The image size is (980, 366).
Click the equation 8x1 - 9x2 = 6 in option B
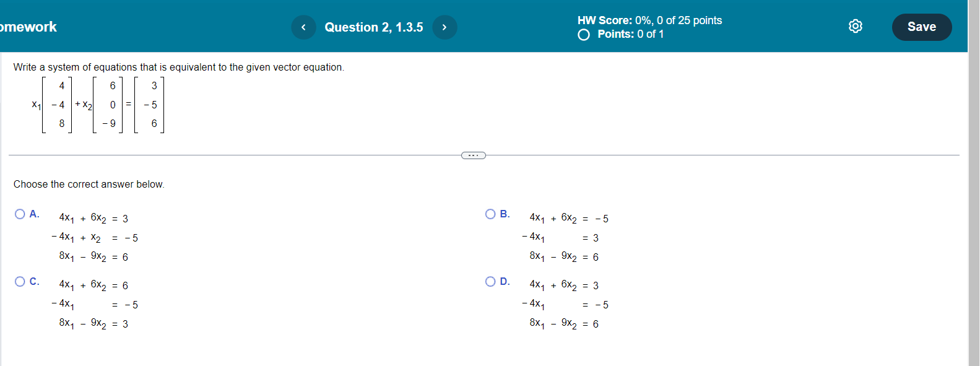tap(563, 256)
